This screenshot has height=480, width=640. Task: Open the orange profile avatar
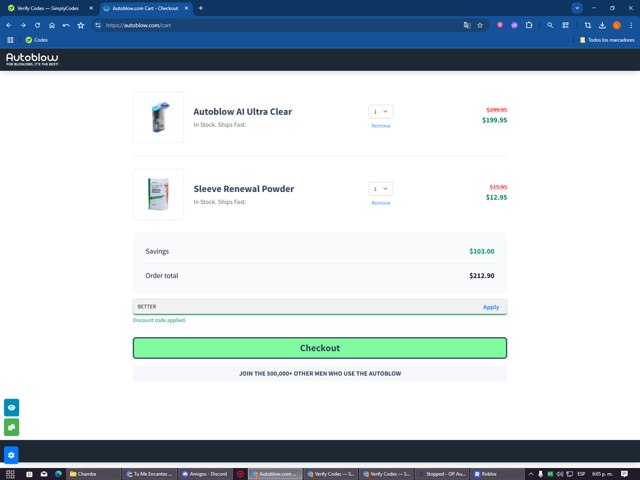tap(617, 25)
